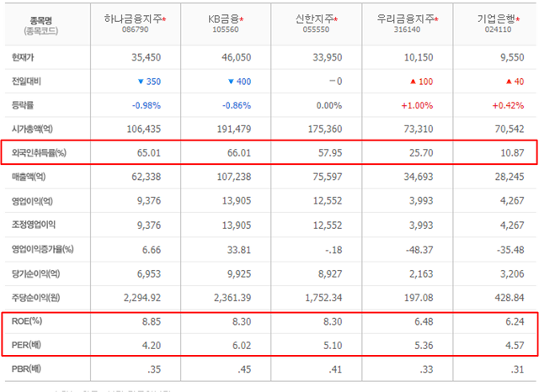This screenshot has height=392, width=539.
Task: Select profit growth value -48.37
Action: point(419,250)
